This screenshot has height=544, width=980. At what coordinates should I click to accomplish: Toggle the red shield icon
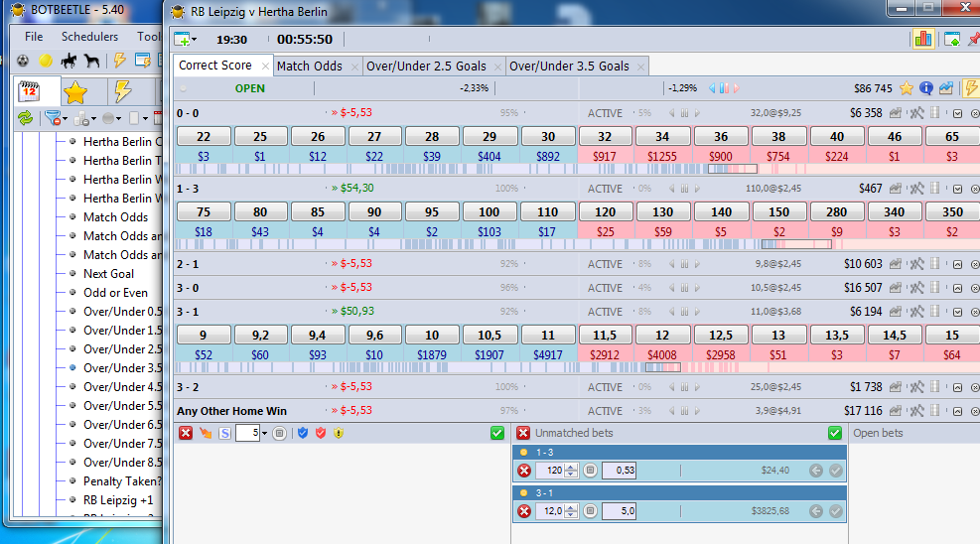pyautogui.click(x=321, y=433)
